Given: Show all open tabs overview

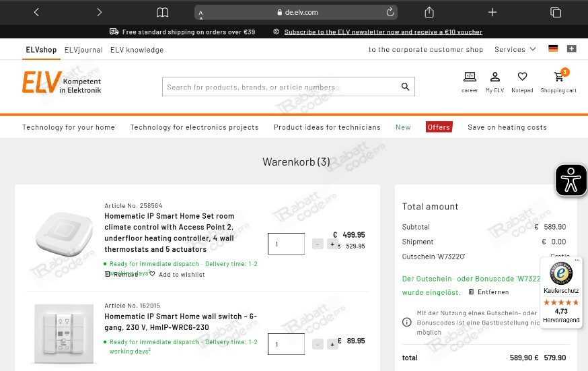Looking at the screenshot, I should (x=556, y=12).
